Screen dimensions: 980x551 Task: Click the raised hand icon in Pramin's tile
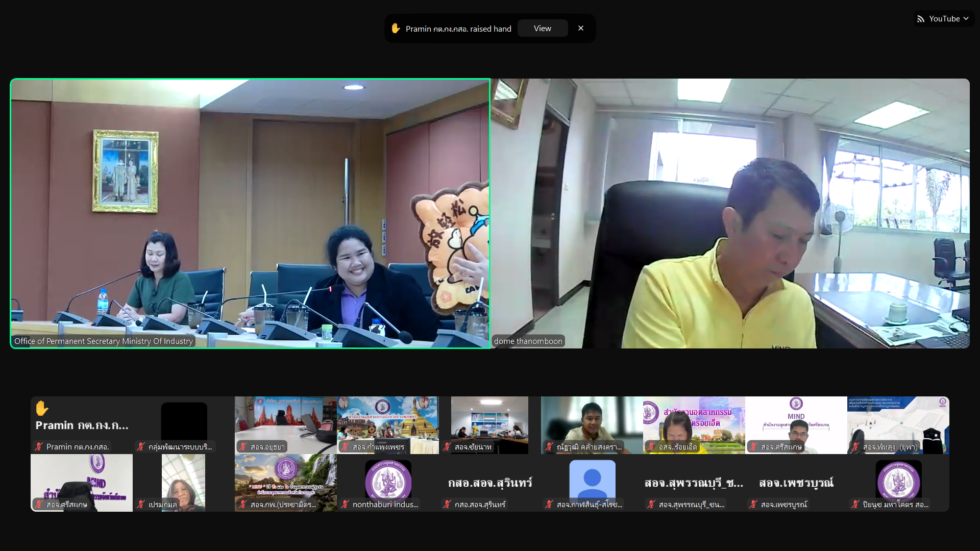click(42, 408)
